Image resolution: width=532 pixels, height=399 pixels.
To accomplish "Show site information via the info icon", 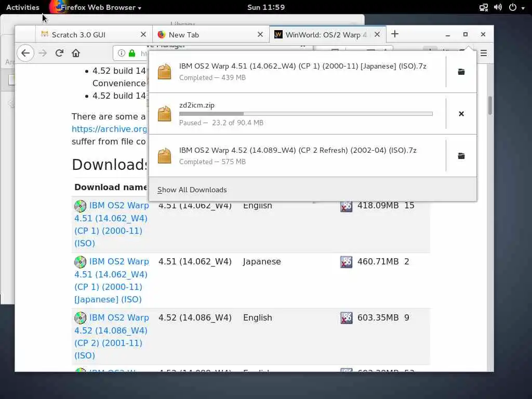I will click(x=121, y=54).
